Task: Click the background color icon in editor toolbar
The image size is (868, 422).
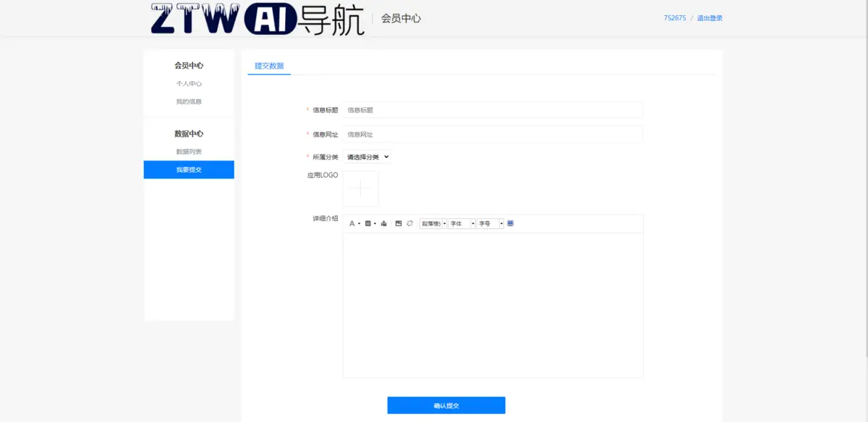Action: point(367,223)
